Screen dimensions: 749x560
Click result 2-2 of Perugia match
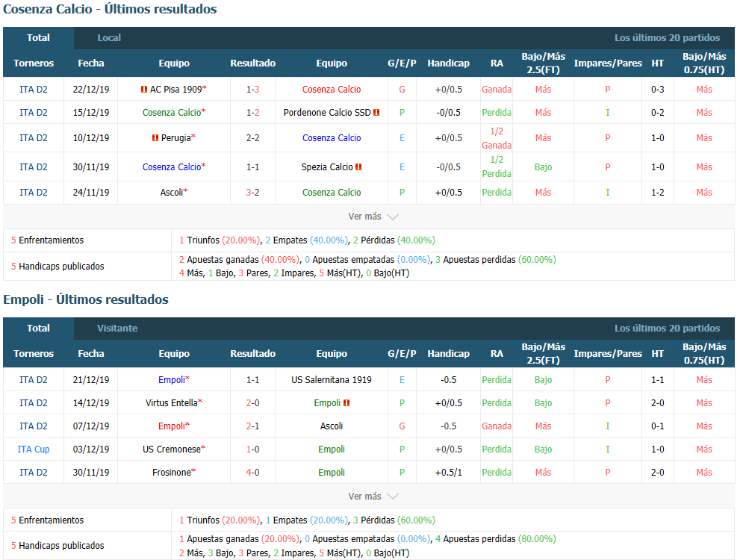[x=252, y=138]
